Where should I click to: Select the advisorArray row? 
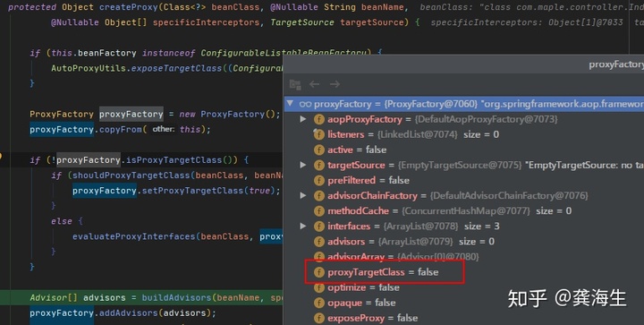click(464, 257)
